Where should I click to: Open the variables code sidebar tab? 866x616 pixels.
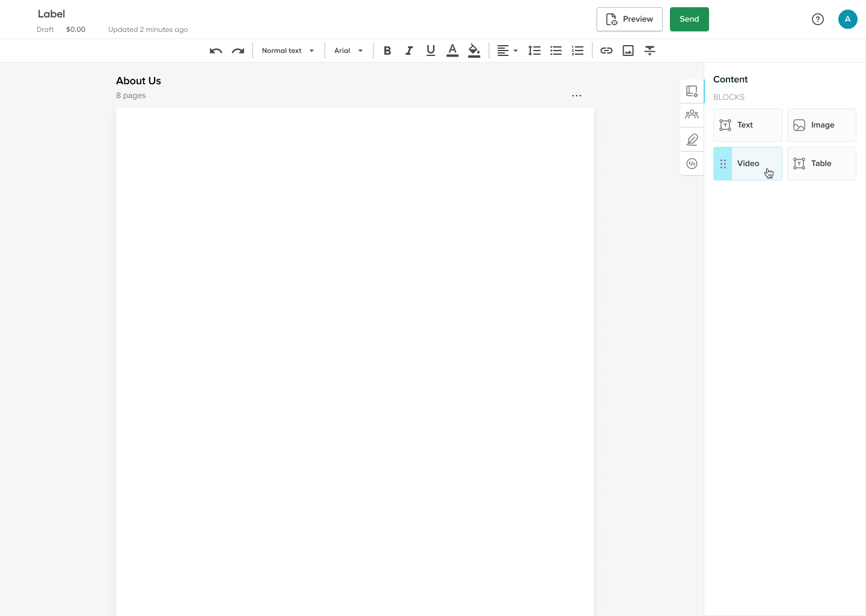[x=692, y=164]
